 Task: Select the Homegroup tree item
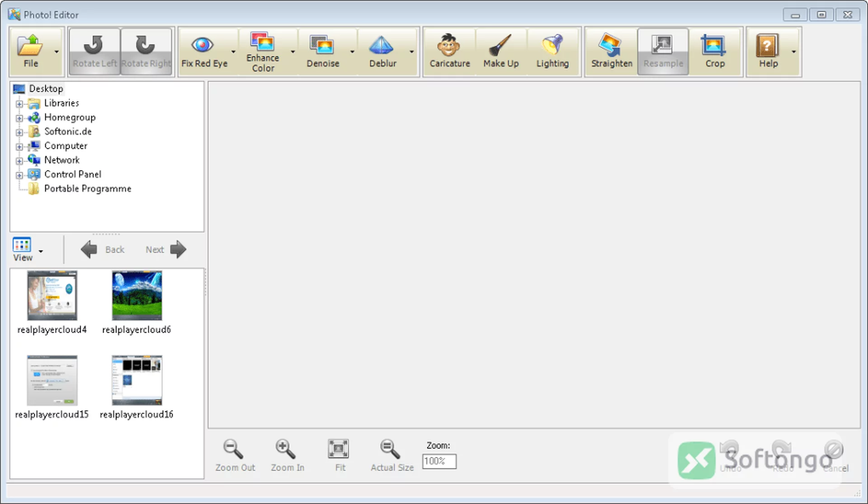click(x=70, y=118)
